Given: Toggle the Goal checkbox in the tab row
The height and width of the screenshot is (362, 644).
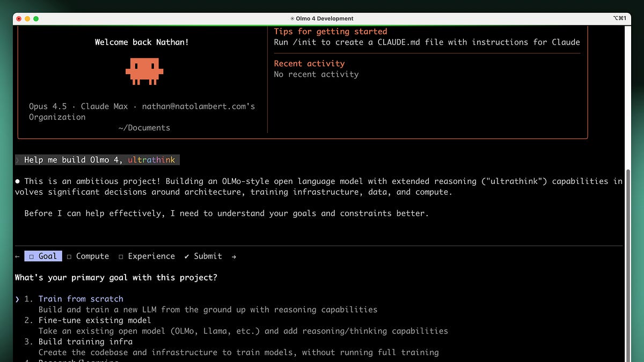Looking at the screenshot, I should [32, 256].
